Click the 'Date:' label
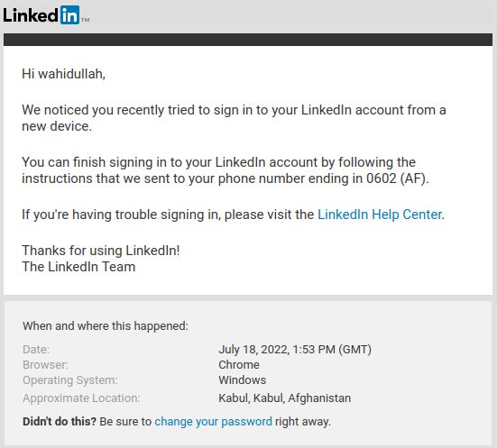Screen dimensions: 497x448 pyautogui.click(x=36, y=350)
